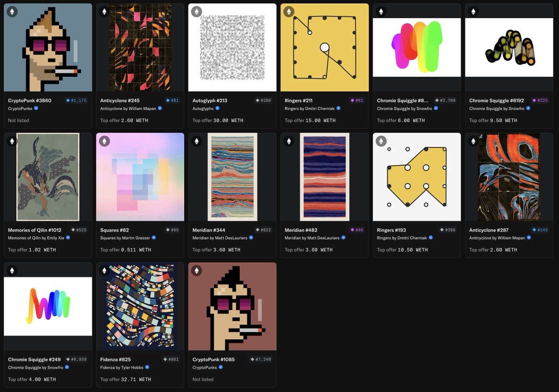Screen dimensions: 559x392
Task: Click Top offer 30.00 WETH text
Action: point(218,121)
